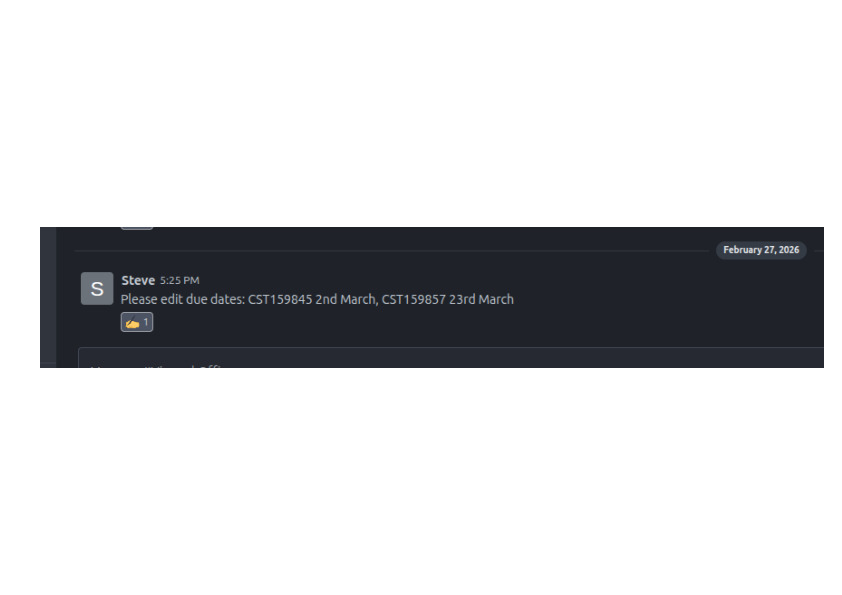Click the '23rd March' text in the message
The image size is (842, 595).
(x=481, y=299)
